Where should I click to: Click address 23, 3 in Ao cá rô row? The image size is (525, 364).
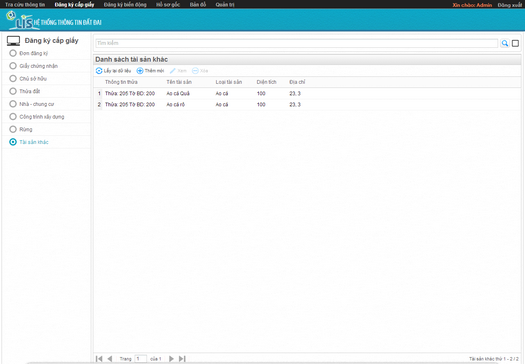[295, 104]
